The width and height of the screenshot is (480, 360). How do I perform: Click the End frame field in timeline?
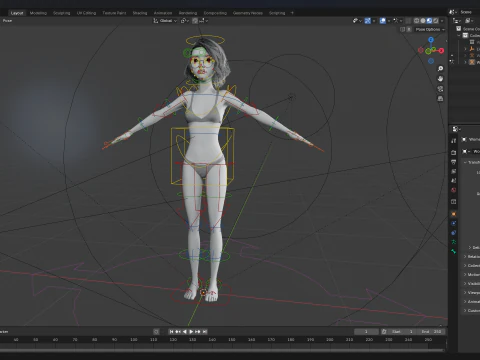pyautogui.click(x=432, y=332)
